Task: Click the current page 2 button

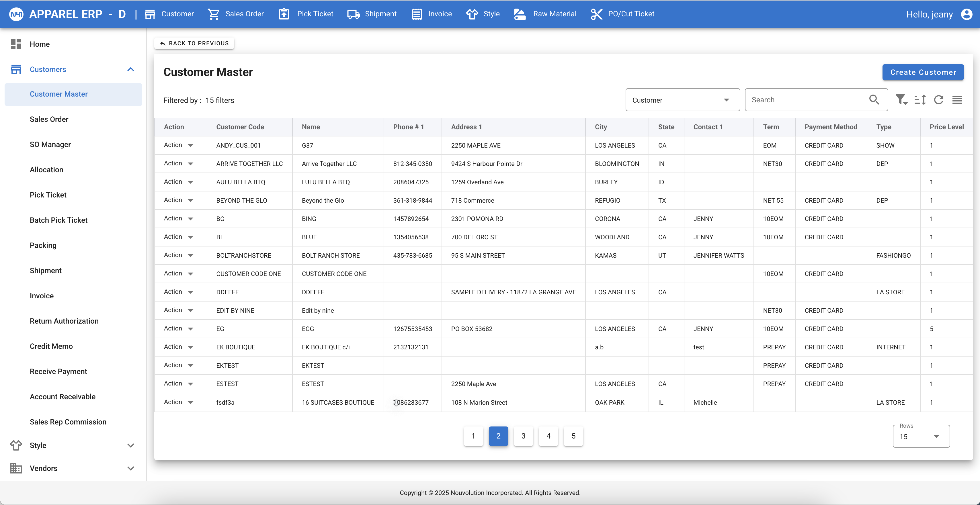Action: click(498, 436)
